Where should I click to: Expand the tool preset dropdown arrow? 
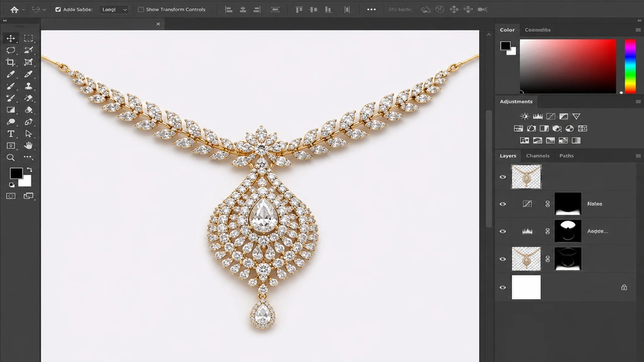pyautogui.click(x=44, y=9)
